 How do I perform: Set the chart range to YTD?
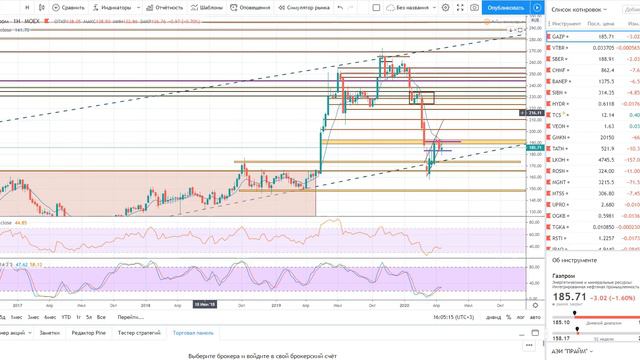coord(66,317)
